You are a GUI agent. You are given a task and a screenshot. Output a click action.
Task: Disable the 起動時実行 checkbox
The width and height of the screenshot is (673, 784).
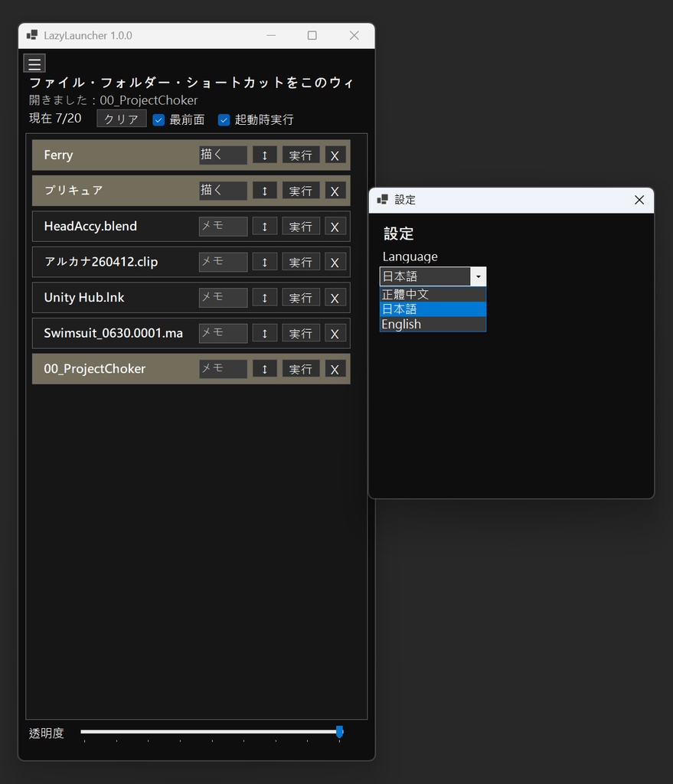pos(224,119)
